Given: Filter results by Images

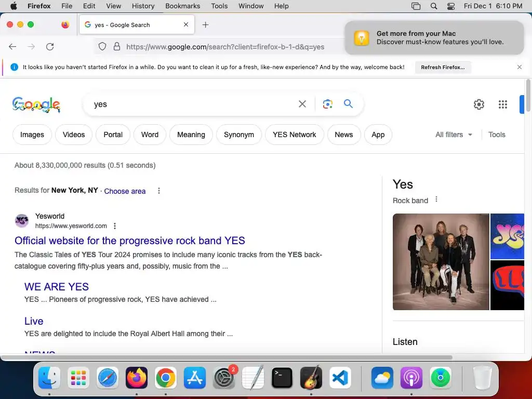Looking at the screenshot, I should (x=32, y=135).
